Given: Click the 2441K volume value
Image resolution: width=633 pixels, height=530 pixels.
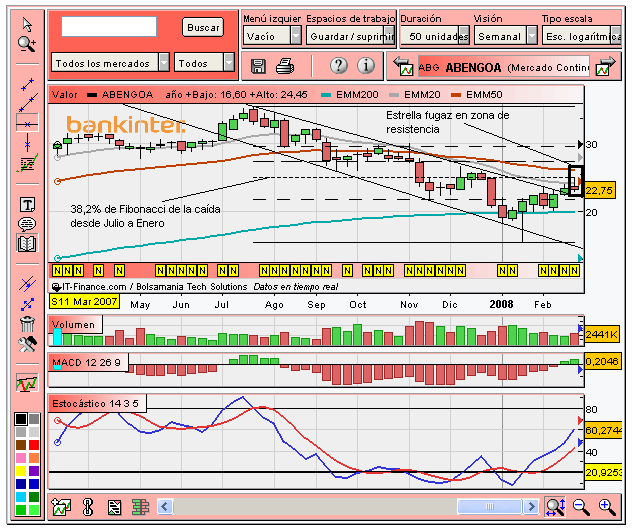Looking at the screenshot, I should [x=602, y=334].
